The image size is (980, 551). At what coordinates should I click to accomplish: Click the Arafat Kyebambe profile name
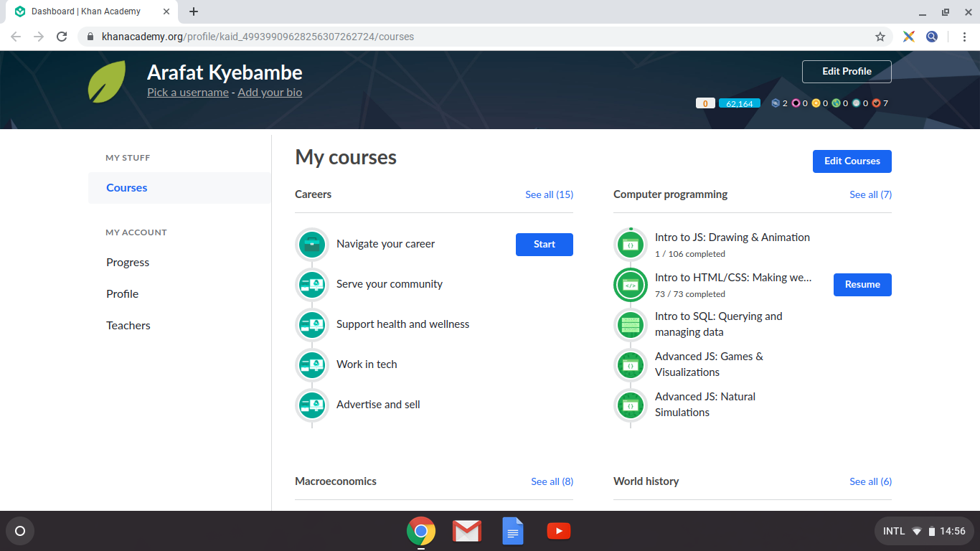pos(225,72)
